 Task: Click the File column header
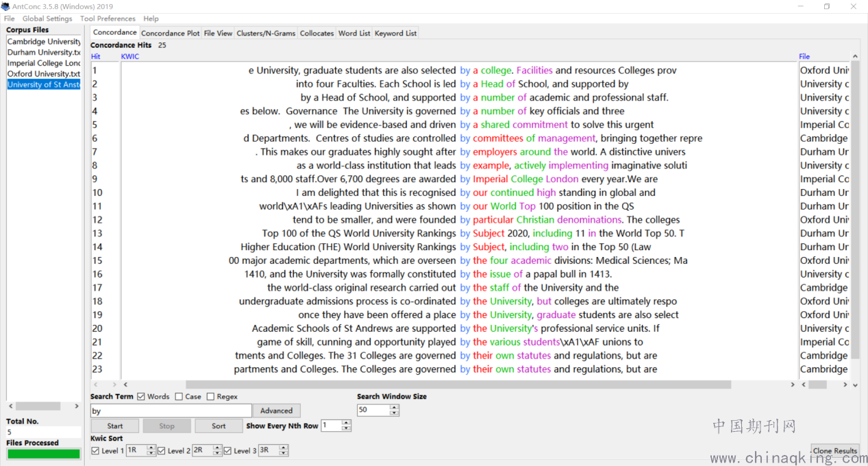[x=804, y=56]
